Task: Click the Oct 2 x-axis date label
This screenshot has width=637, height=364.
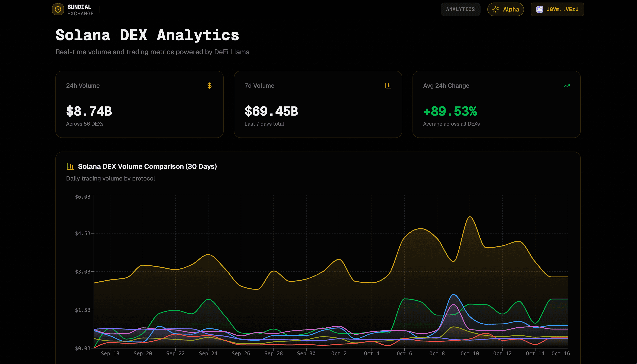Action: pos(339,354)
